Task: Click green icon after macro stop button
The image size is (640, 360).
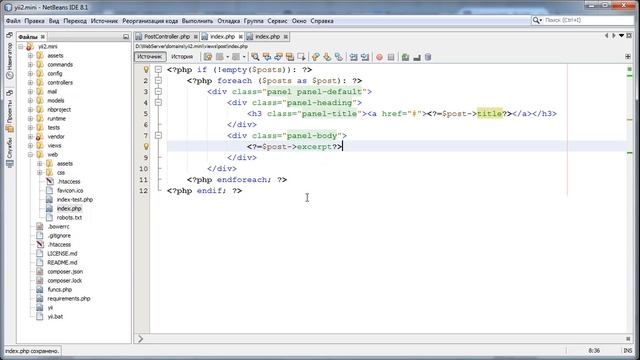Action: (405, 57)
